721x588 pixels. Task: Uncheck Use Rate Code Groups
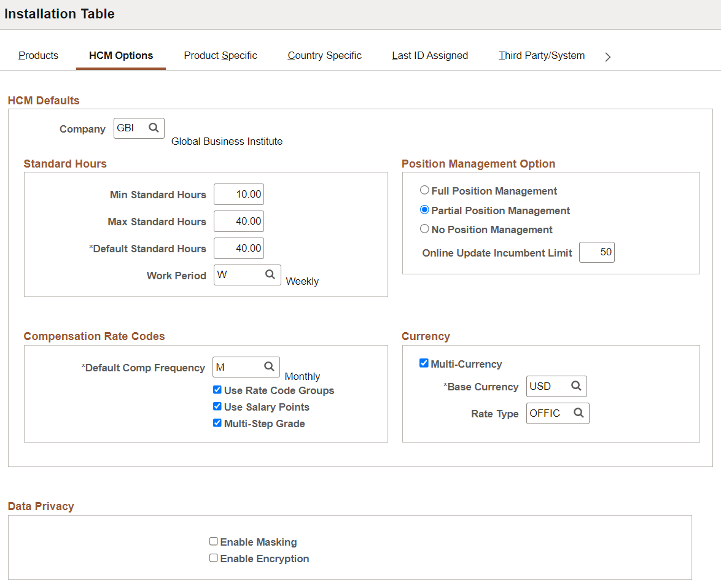pyautogui.click(x=217, y=390)
